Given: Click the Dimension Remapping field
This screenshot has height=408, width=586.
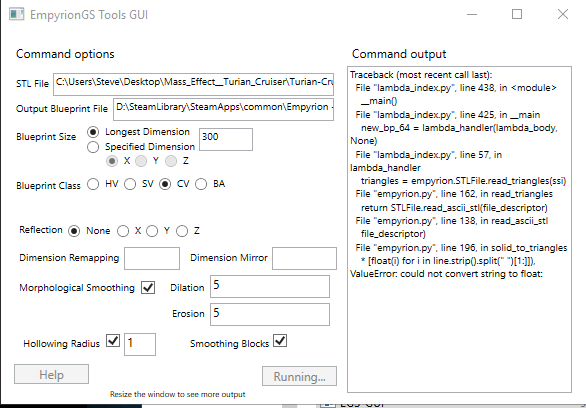Looking at the screenshot, I should [x=152, y=258].
